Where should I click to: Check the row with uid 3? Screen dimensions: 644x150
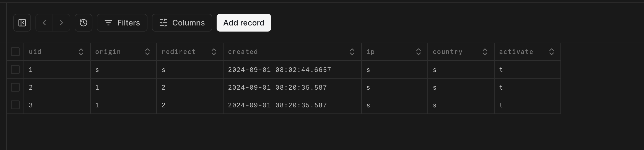15,105
